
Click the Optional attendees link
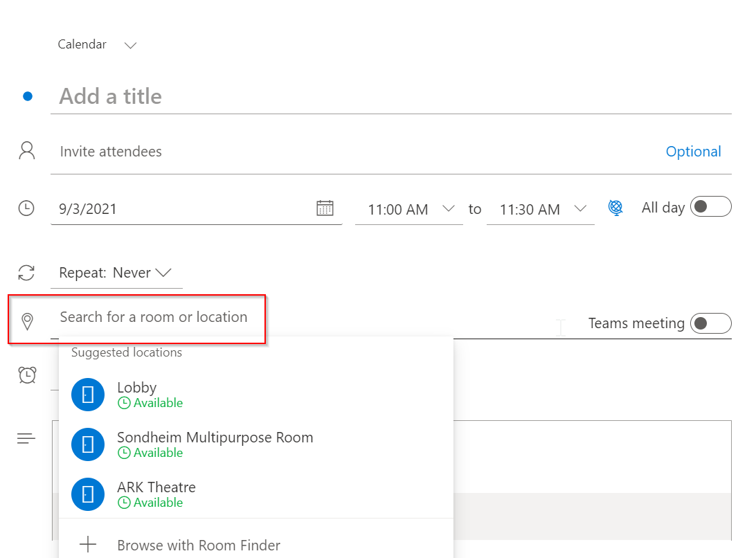coord(693,152)
